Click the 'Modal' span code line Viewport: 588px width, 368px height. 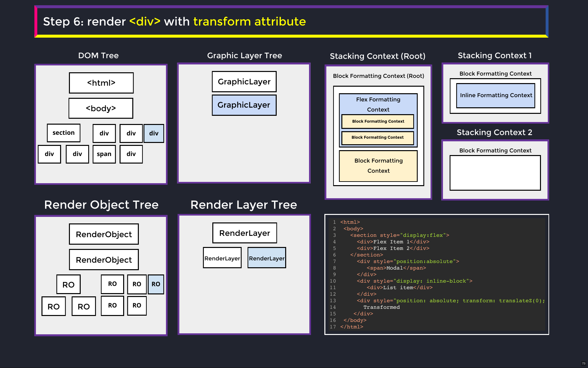click(396, 268)
